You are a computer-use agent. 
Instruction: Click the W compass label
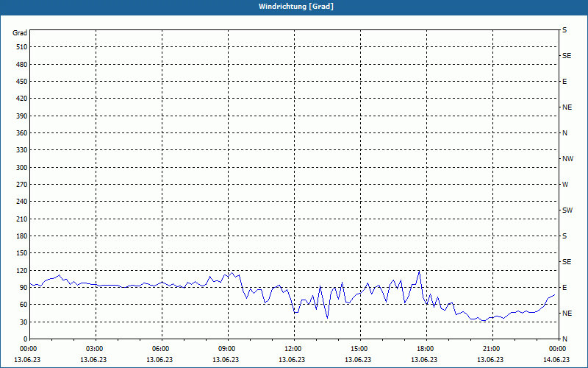click(x=565, y=185)
